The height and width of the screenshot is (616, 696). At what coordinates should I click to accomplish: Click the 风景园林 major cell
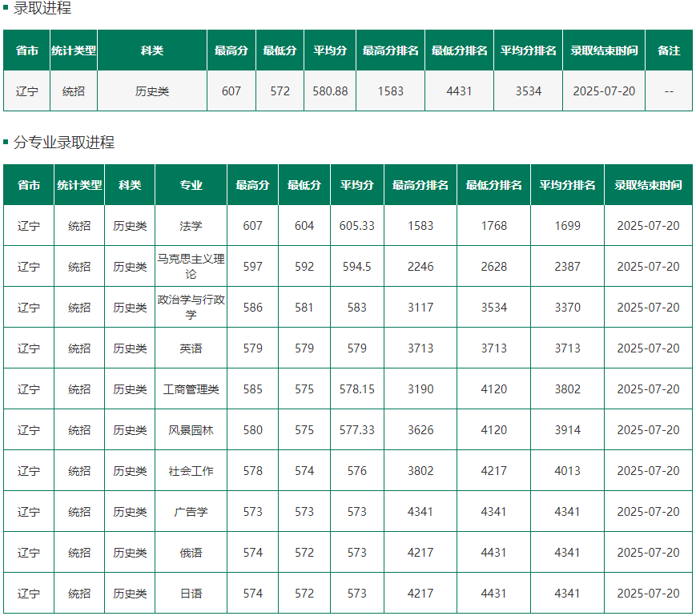click(191, 430)
